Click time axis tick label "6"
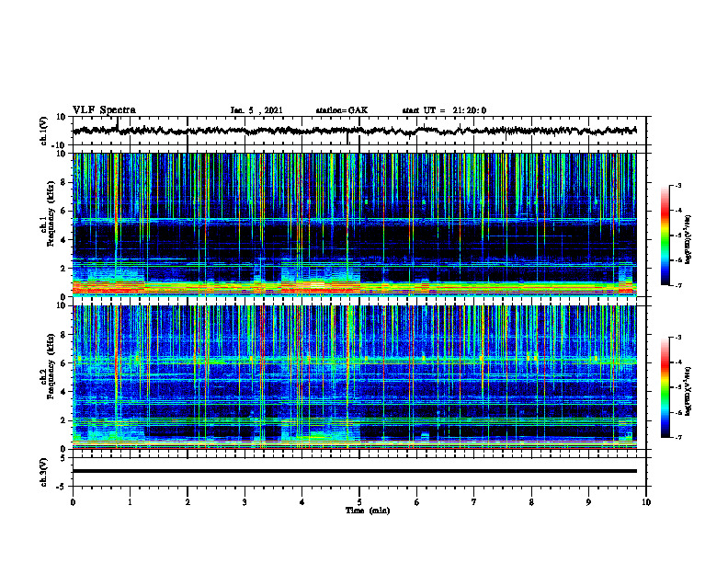Screen dimensions: 728x563 (416, 502)
